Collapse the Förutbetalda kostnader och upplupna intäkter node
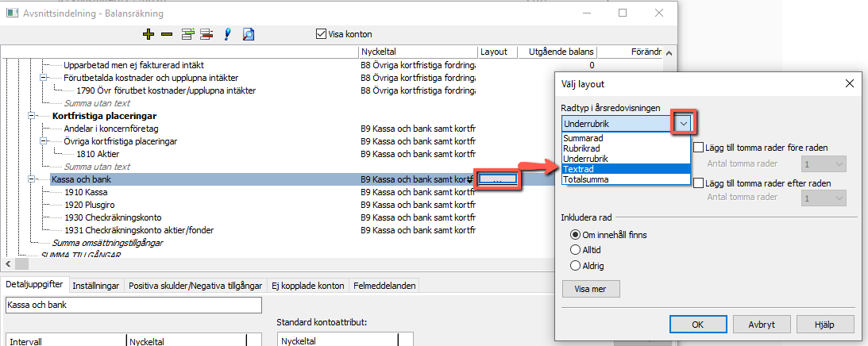 (x=43, y=78)
